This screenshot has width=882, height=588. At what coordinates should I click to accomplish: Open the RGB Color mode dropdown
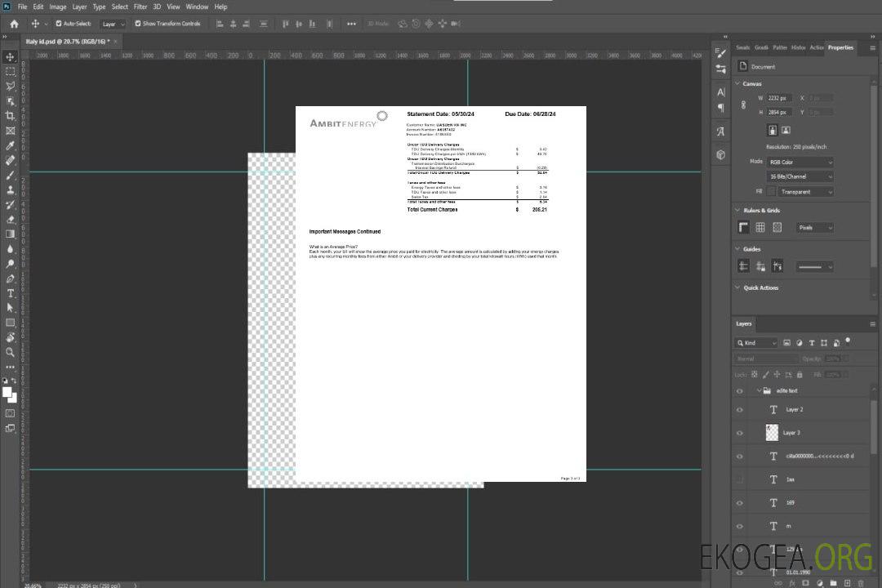click(x=800, y=162)
